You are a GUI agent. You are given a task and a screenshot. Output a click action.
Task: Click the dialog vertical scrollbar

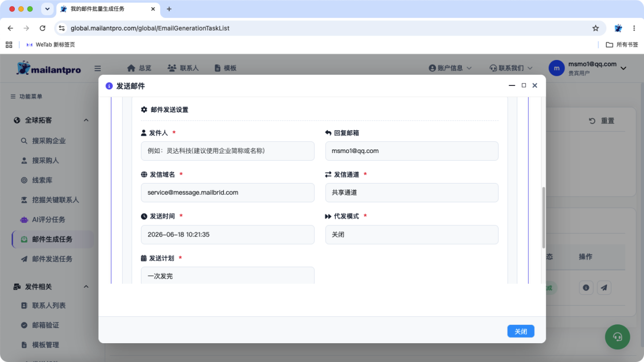click(x=543, y=218)
